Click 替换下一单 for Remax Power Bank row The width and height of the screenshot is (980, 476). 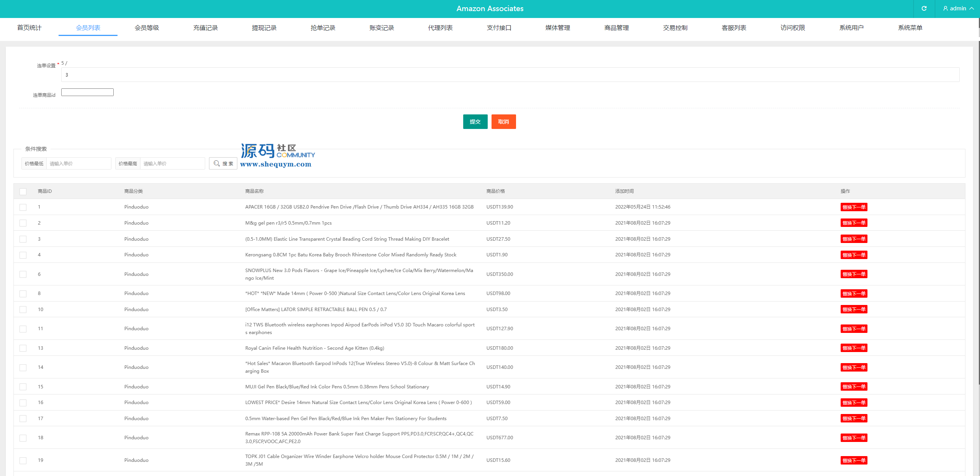[x=854, y=438]
